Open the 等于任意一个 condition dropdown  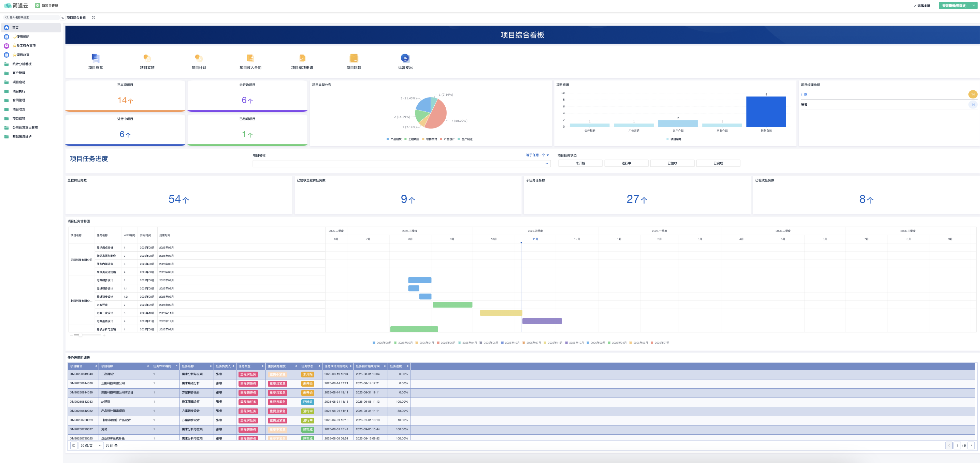537,155
